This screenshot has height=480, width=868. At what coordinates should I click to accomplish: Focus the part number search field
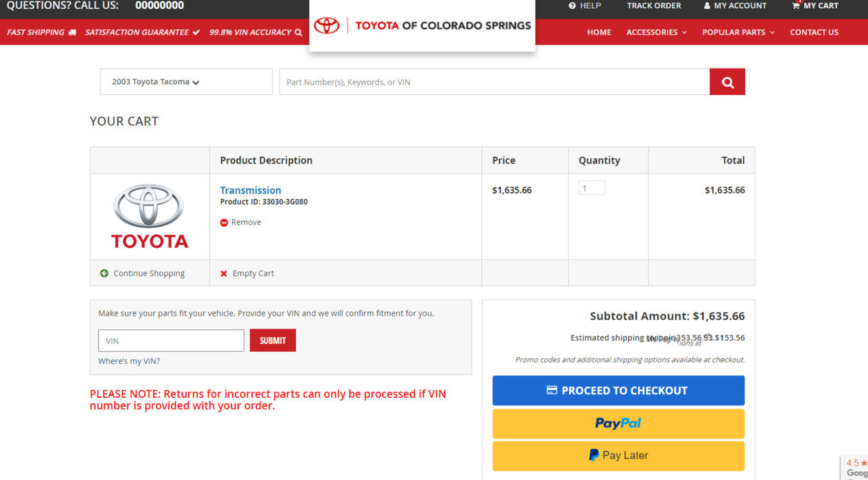(x=495, y=82)
